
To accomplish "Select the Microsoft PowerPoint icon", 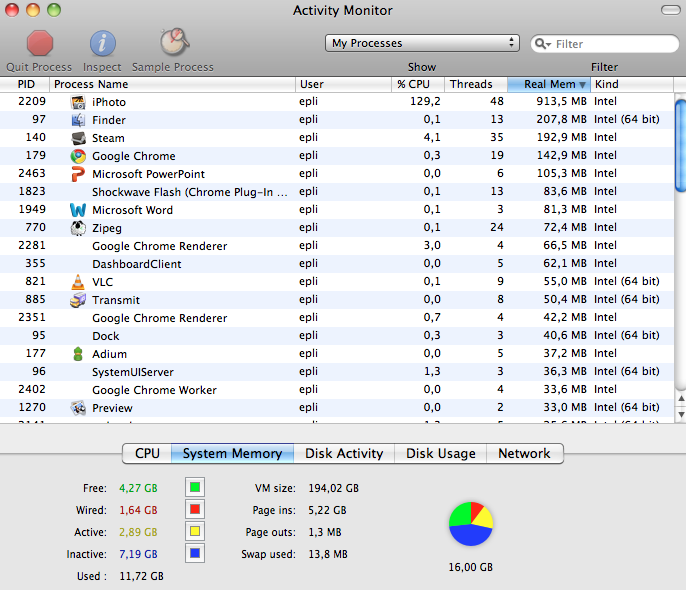I will pyautogui.click(x=78, y=174).
